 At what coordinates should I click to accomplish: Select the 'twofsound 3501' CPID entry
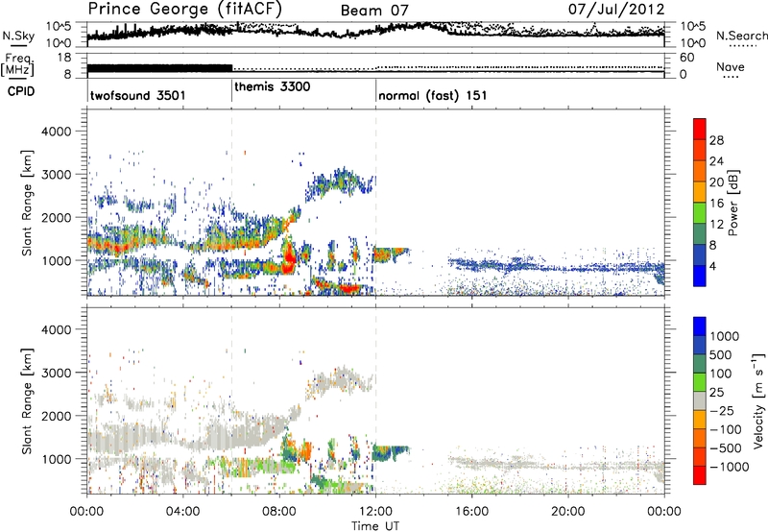pos(137,95)
